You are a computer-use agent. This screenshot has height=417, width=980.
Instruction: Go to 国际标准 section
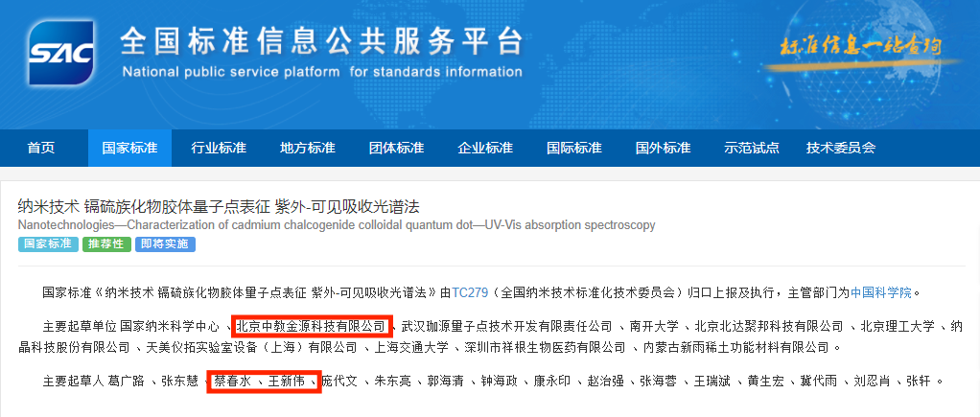coord(573,149)
